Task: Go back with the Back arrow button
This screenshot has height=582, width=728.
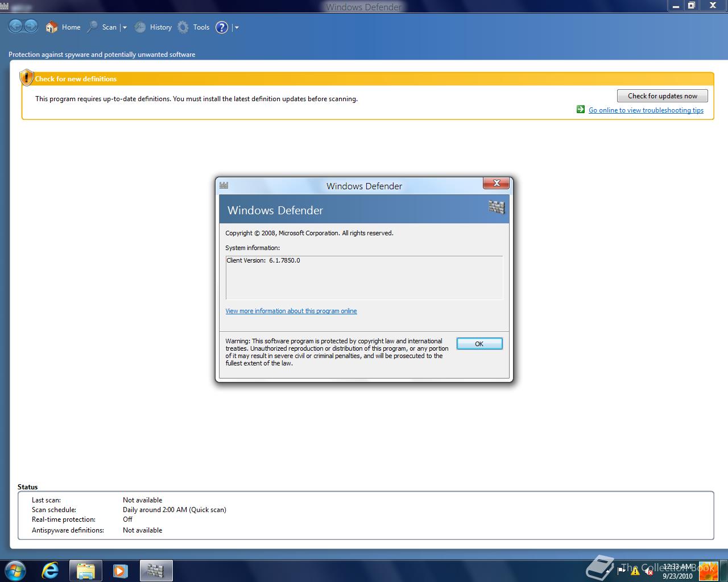Action: (15, 26)
